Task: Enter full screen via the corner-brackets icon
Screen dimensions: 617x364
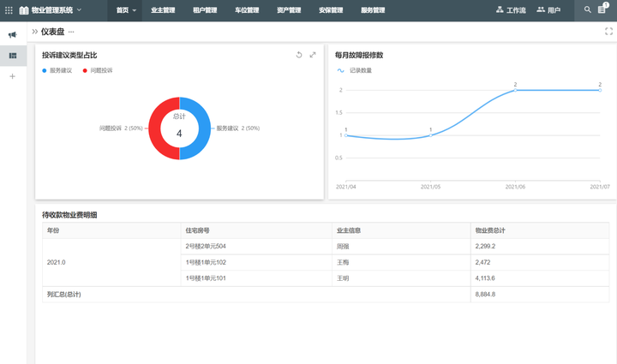Action: tap(608, 32)
